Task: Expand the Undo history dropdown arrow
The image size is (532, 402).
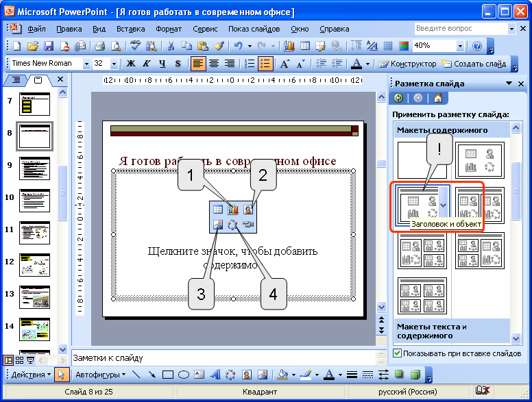Action: 250,46
